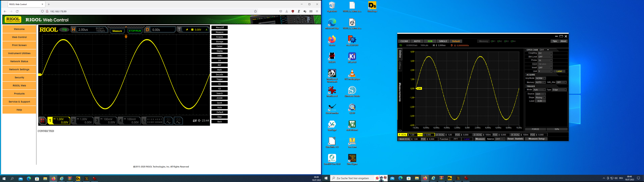The width and height of the screenshot is (644, 182).
Task: Toggle channel 1 on the scope display
Action: pos(59,121)
